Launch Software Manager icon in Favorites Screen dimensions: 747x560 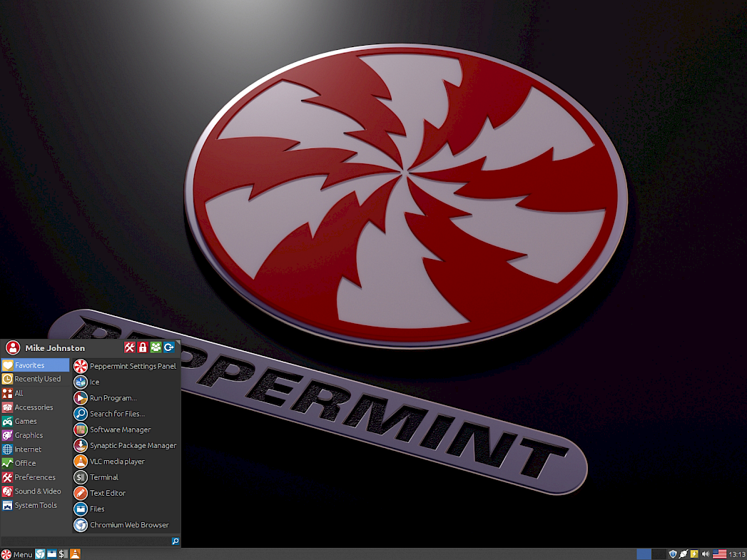(81, 429)
